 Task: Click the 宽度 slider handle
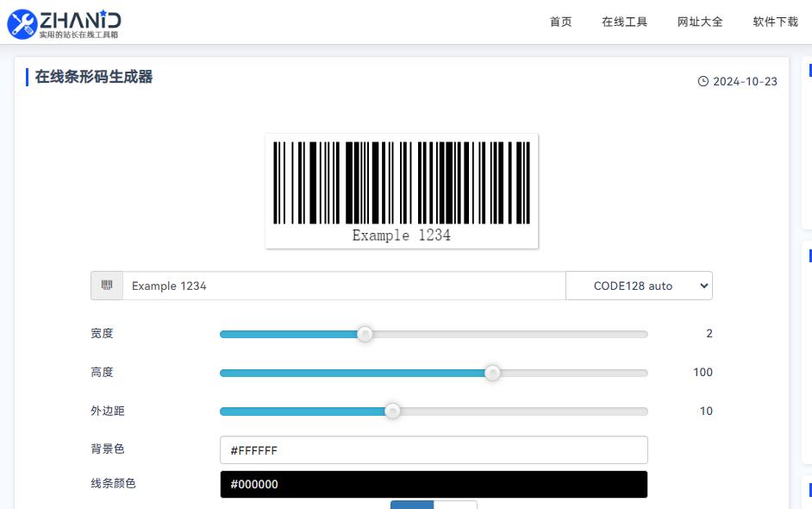365,335
